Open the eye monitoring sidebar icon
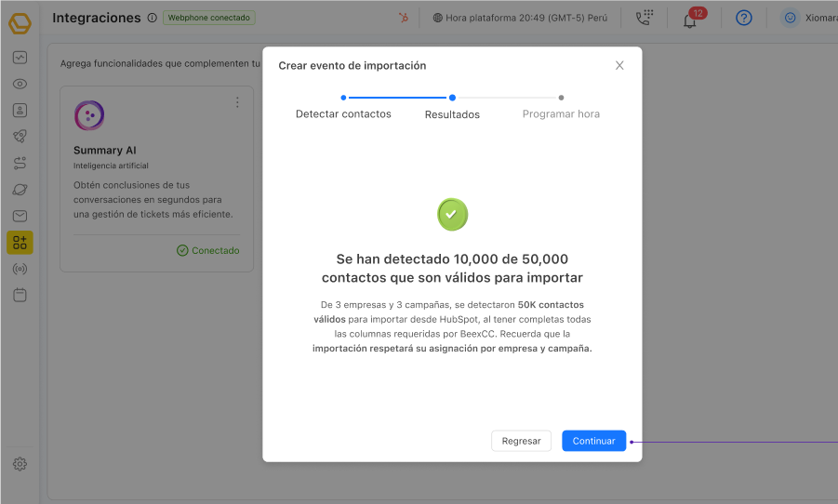This screenshot has width=838, height=504. (20, 84)
